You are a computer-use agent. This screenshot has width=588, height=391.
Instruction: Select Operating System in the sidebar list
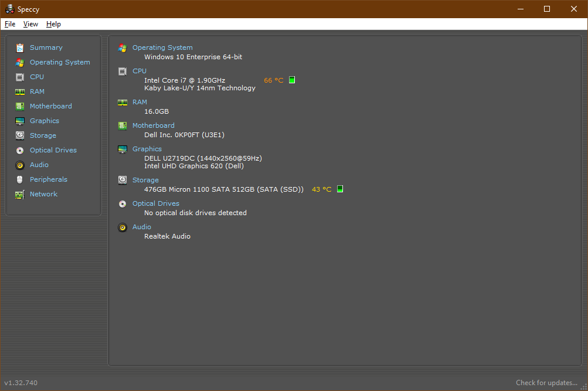pyautogui.click(x=60, y=62)
